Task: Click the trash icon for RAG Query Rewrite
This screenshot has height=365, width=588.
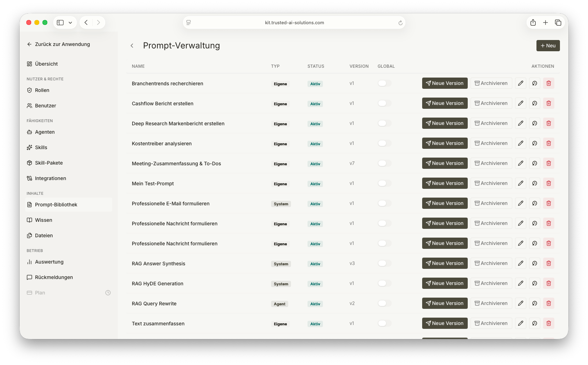Action: 549,303
